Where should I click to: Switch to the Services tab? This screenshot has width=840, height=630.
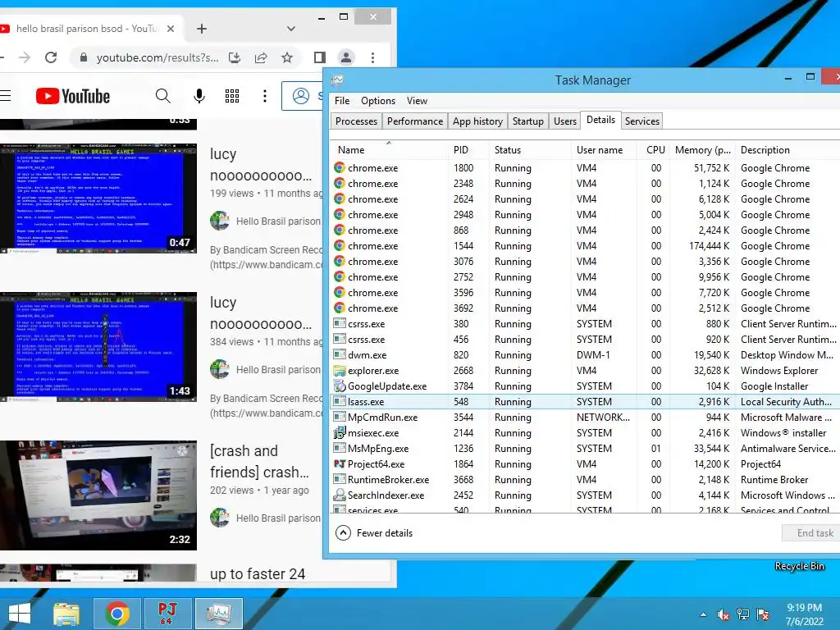pos(641,121)
